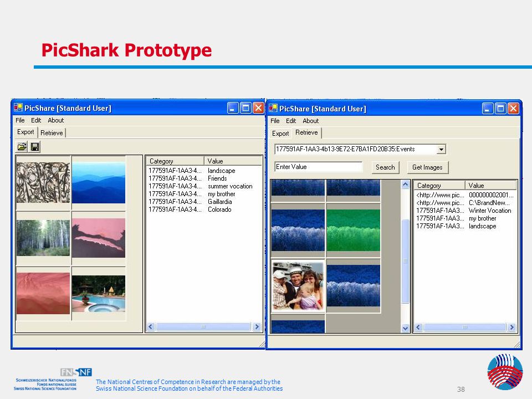Switch to Retrieve tab in left window
Viewport: 532px width, 399px height.
coord(52,132)
